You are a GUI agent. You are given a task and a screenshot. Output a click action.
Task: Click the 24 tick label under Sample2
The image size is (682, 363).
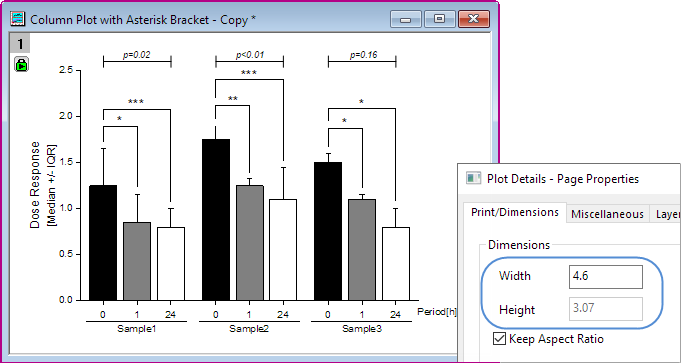(283, 314)
